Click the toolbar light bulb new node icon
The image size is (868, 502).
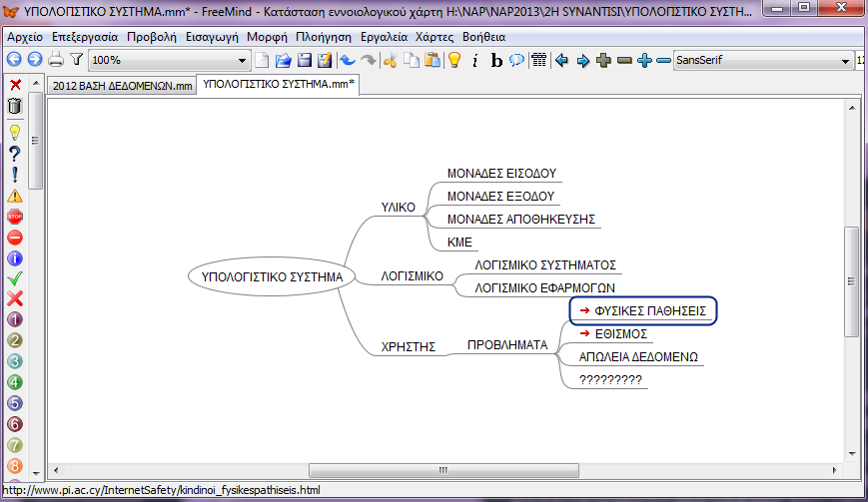(454, 60)
